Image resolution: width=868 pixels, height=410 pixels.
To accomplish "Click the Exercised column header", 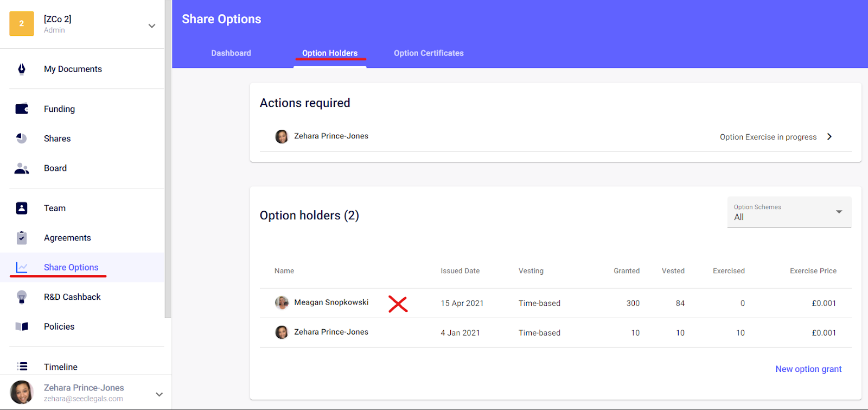I will tap(729, 271).
